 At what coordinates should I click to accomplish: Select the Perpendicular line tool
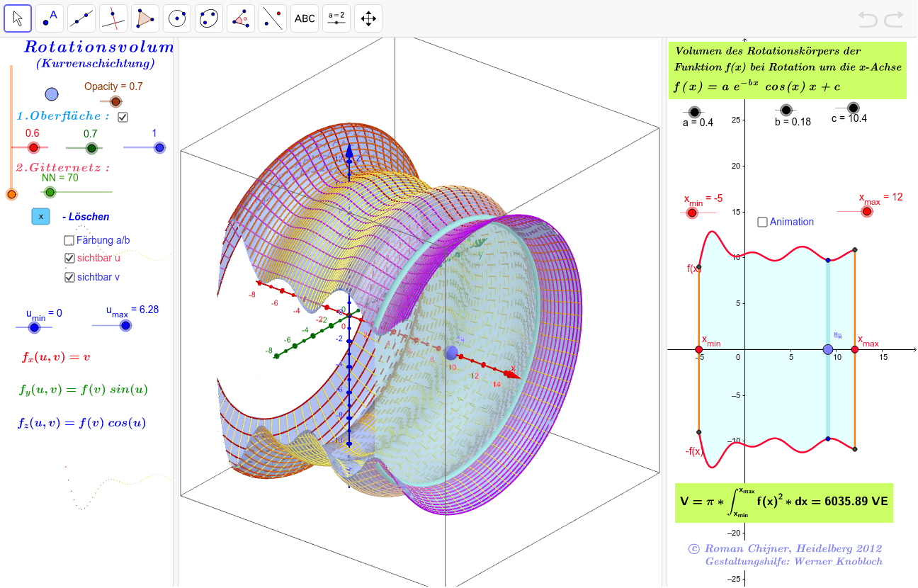[x=113, y=18]
